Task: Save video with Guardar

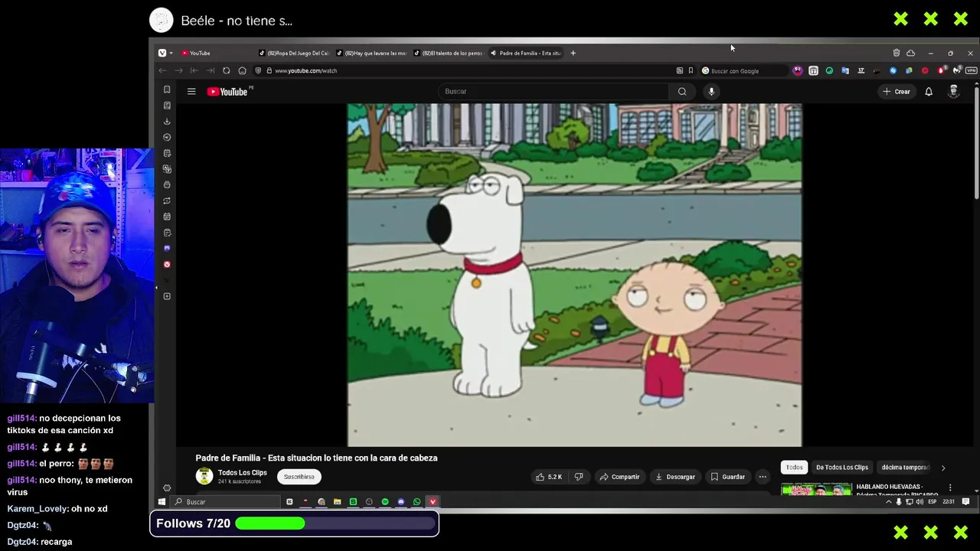Action: click(x=727, y=477)
